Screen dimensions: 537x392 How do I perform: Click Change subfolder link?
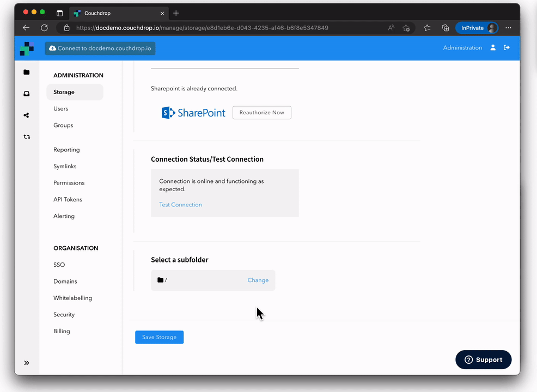pyautogui.click(x=258, y=280)
